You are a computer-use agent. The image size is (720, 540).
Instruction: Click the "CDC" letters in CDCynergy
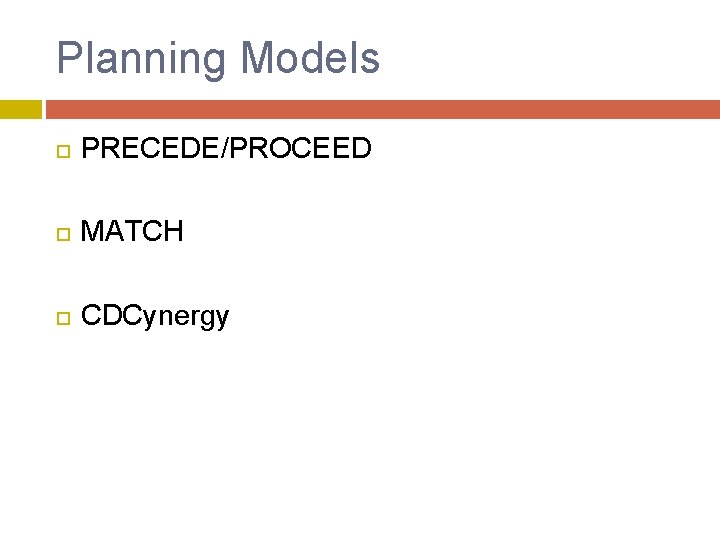pyautogui.click(x=103, y=316)
